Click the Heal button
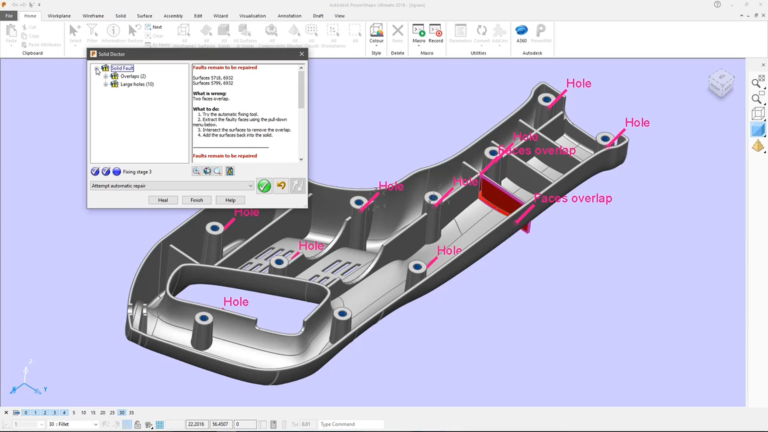The width and height of the screenshot is (768, 432). click(x=163, y=200)
